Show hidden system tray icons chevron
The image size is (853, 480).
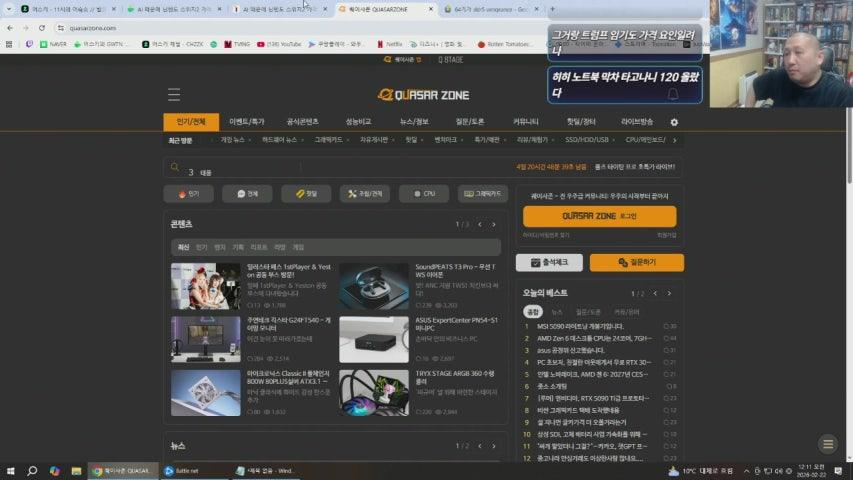(x=746, y=471)
